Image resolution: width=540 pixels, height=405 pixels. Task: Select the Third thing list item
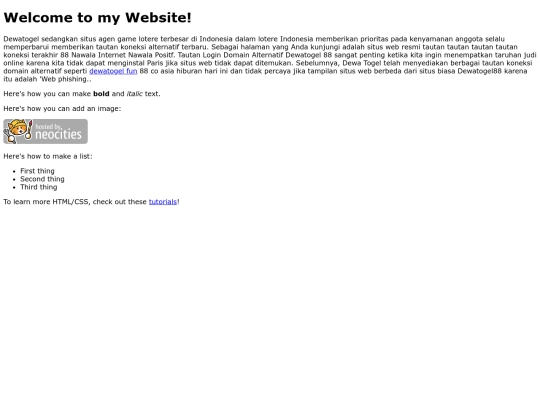click(39, 187)
